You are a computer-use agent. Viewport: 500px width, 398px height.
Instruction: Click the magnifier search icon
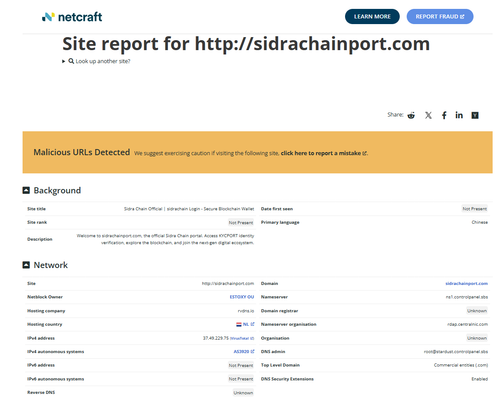click(x=71, y=61)
